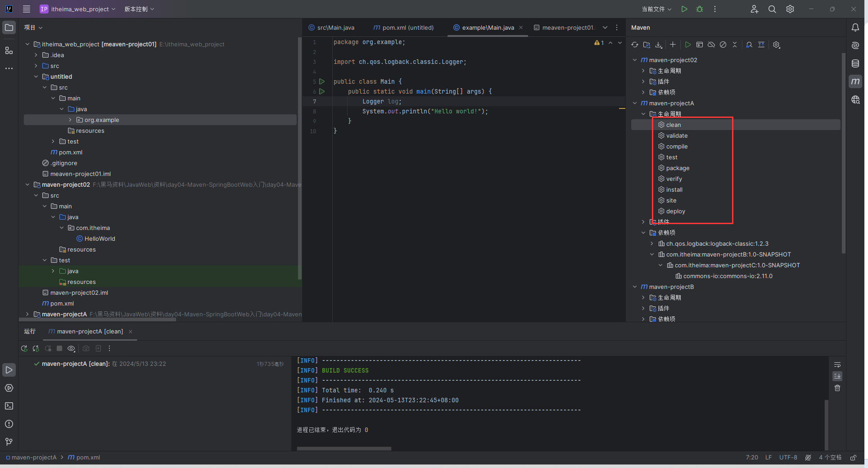Toggle read-only lock in status bar

pyautogui.click(x=853, y=457)
